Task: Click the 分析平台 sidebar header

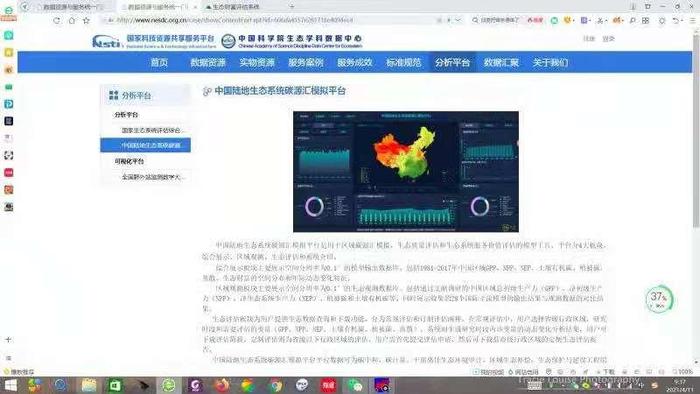Action: pos(146,95)
